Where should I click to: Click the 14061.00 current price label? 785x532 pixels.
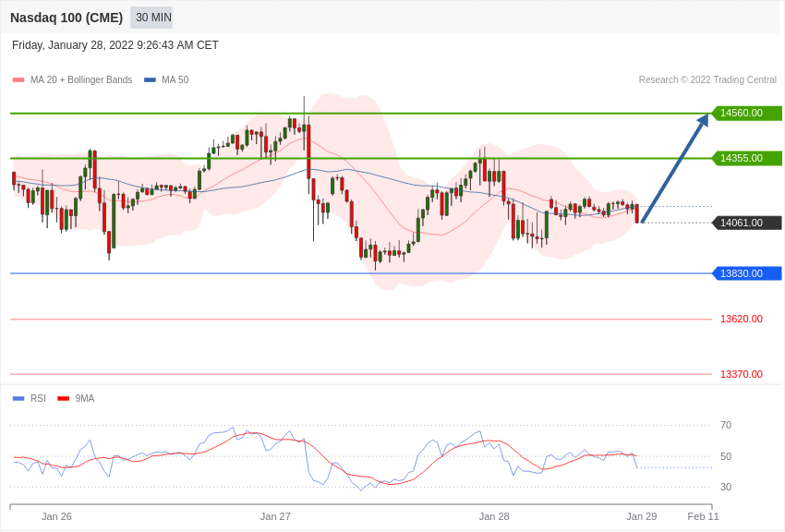[747, 223]
